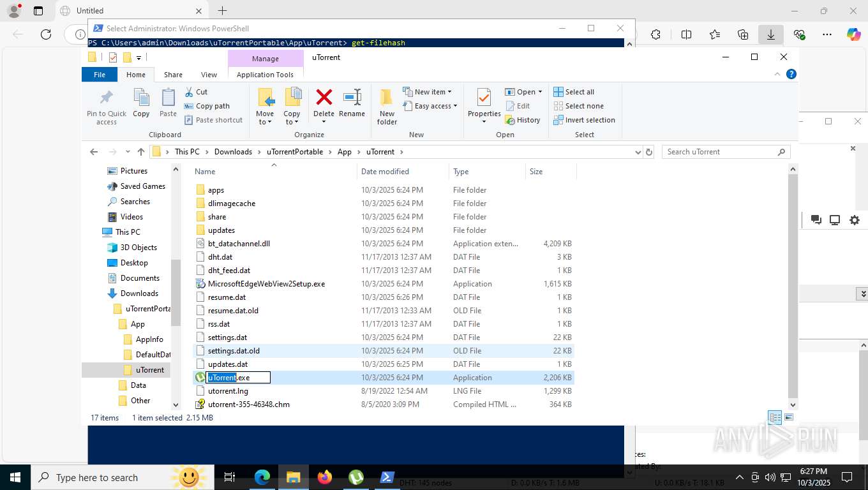Image resolution: width=868 pixels, height=490 pixels.
Task: Click Copy path in Clipboard group
Action: (x=207, y=106)
